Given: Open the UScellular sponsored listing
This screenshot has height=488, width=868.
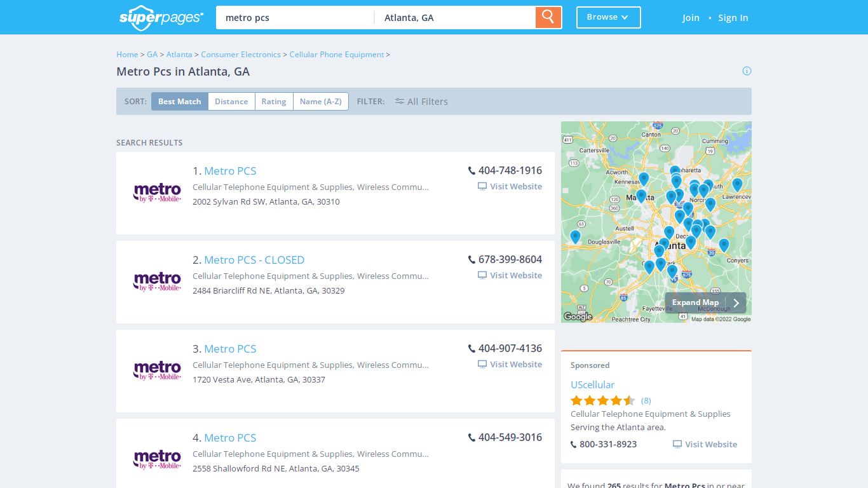Looking at the screenshot, I should coord(592,385).
